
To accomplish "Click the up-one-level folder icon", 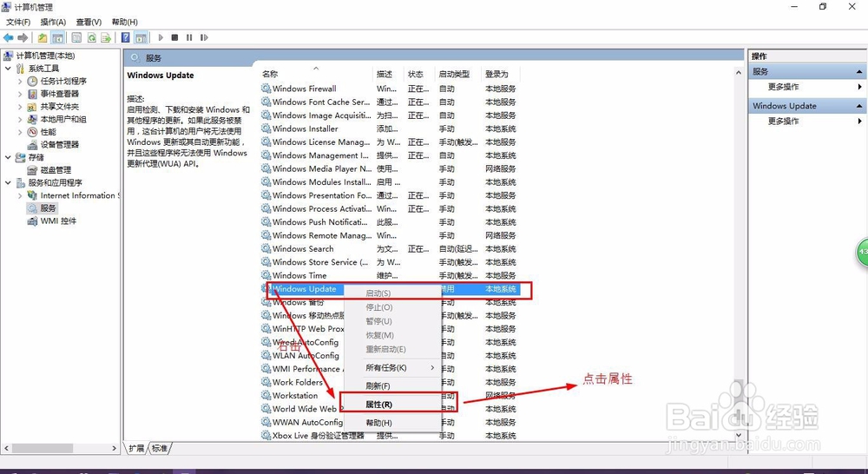I will (43, 37).
